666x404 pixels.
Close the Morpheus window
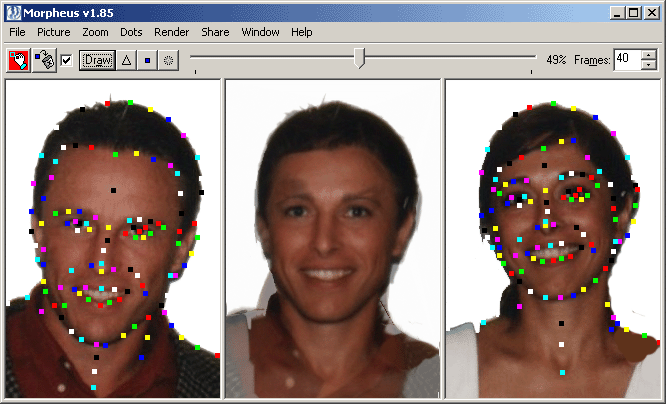pyautogui.click(x=651, y=13)
